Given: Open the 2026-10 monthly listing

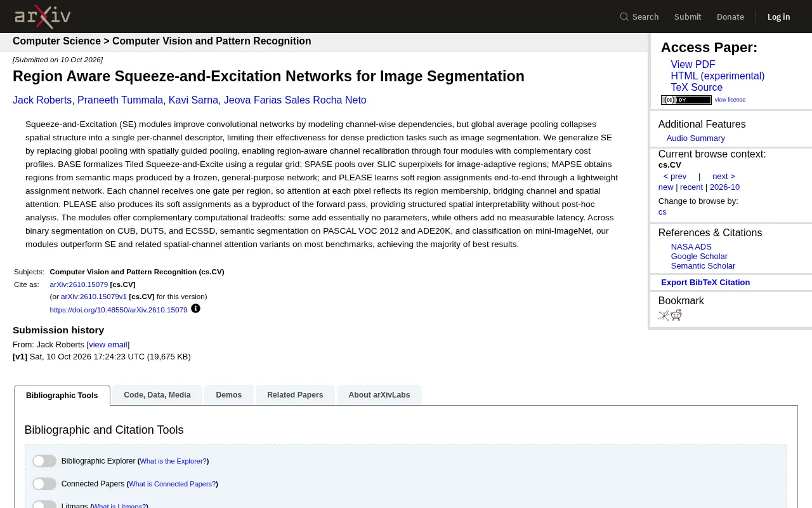Looking at the screenshot, I should coord(724,187).
